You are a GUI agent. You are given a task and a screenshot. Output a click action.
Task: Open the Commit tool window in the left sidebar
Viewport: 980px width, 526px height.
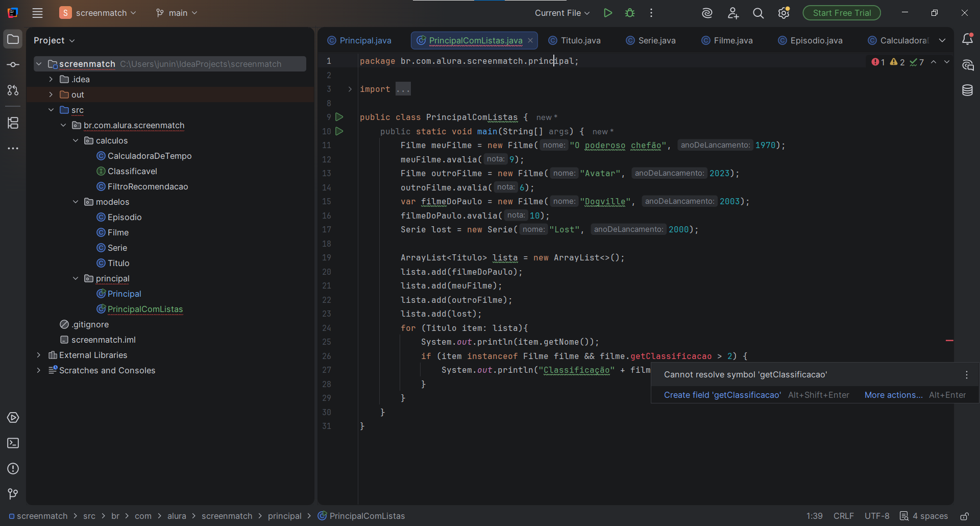point(13,65)
